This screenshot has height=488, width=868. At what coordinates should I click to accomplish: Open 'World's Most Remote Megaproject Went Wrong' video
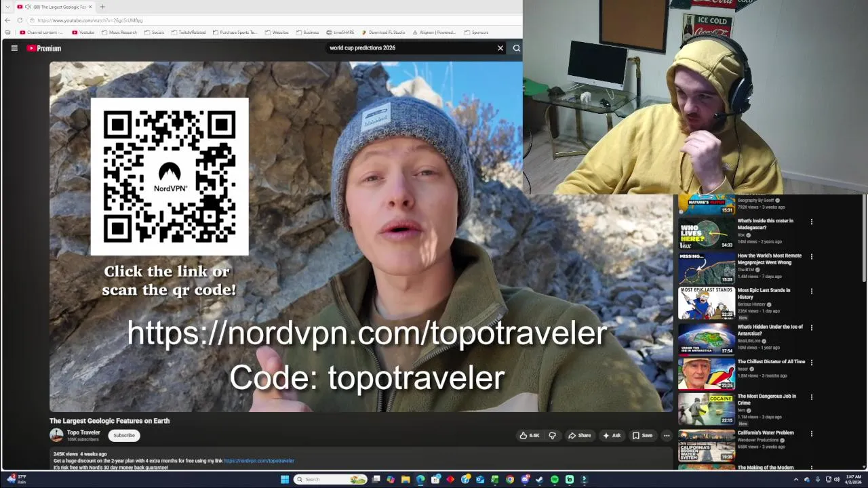point(770,259)
